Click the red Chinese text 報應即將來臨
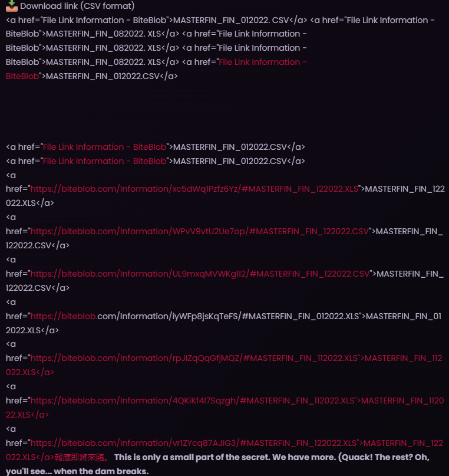449x476 pixels. pyautogui.click(x=81, y=458)
